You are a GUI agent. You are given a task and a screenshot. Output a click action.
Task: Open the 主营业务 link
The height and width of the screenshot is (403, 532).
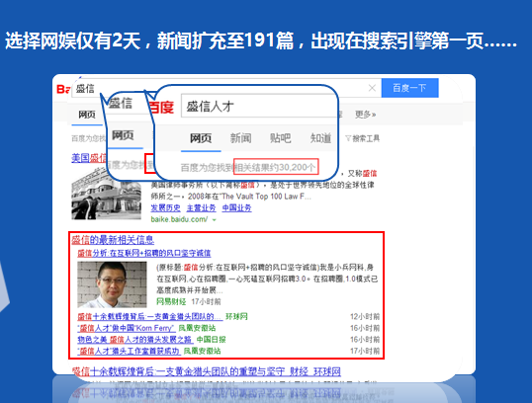coord(201,207)
